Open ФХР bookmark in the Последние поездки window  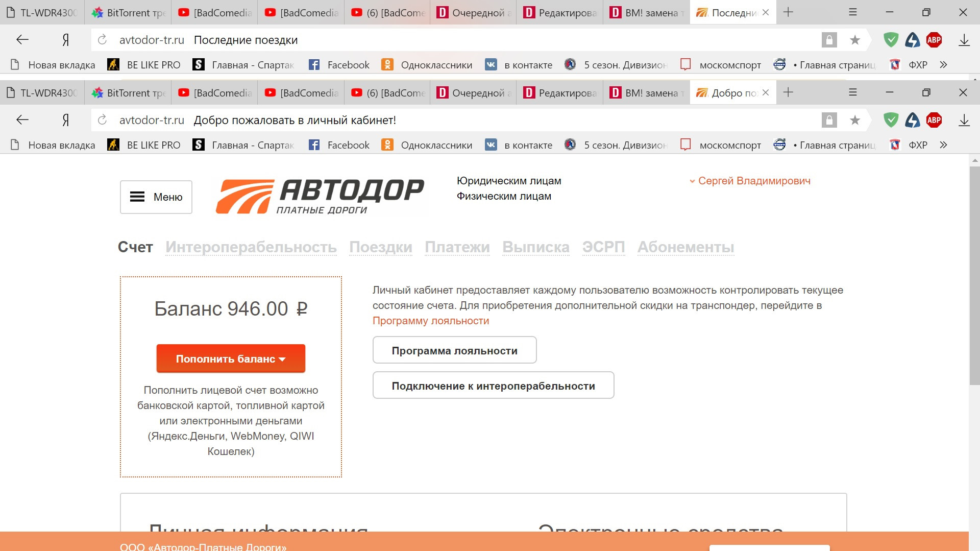909,65
